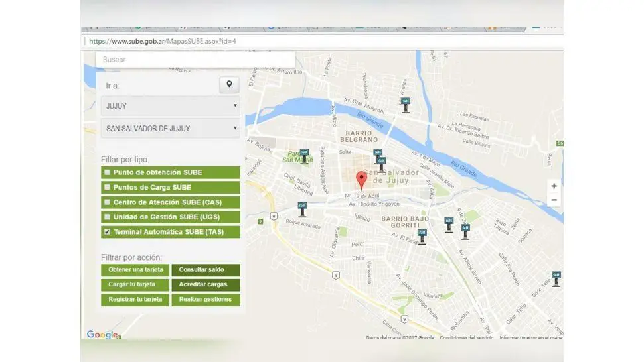Click Realizar gestiones button
Screen dimensions: 644x362
(206, 299)
